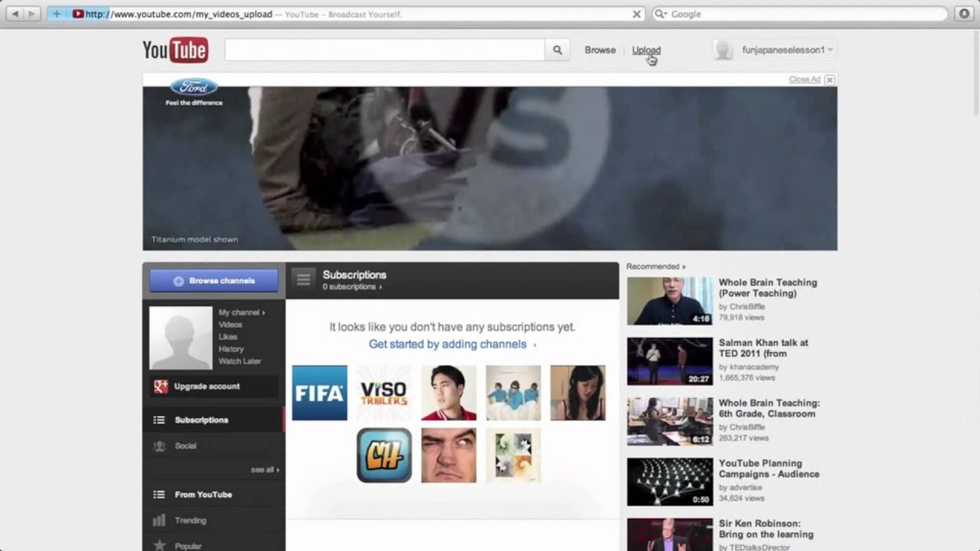Click Browse in the top navigation
This screenshot has width=980, height=551.
(x=600, y=50)
